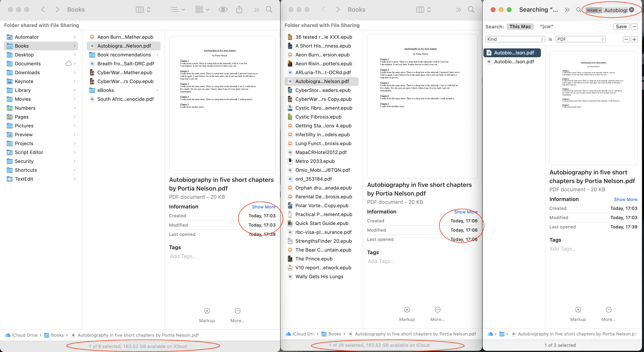The image size is (644, 352).
Task: Switch search scope to "jcw"
Action: [x=547, y=27]
